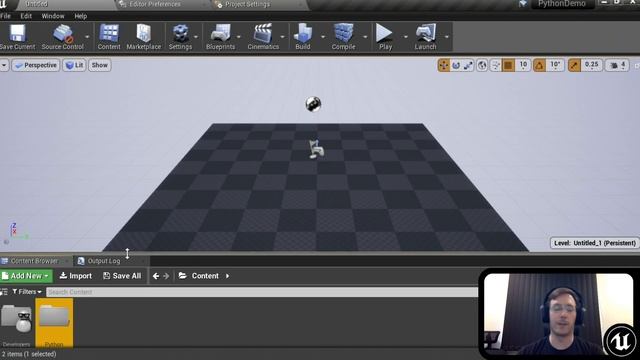This screenshot has width=640, height=360.
Task: Click the Search Content field
Action: pyautogui.click(x=262, y=292)
